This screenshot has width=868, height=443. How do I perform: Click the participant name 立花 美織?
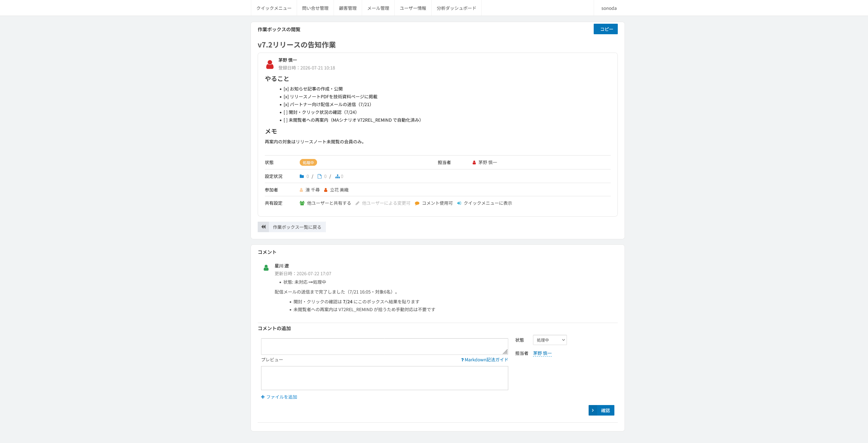(339, 190)
